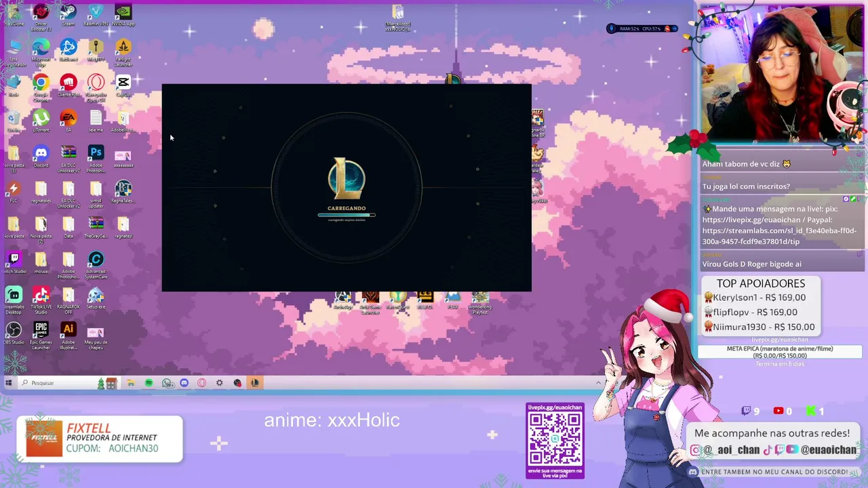Open the Discord taskbar icon
Screen dimensions: 868x488
click(x=184, y=383)
